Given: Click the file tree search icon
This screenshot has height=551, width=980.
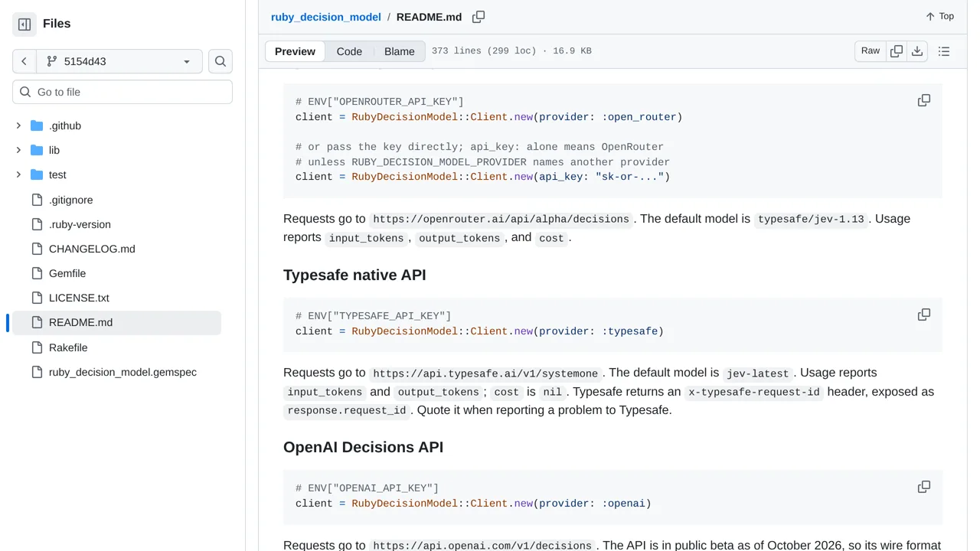Looking at the screenshot, I should [x=220, y=61].
